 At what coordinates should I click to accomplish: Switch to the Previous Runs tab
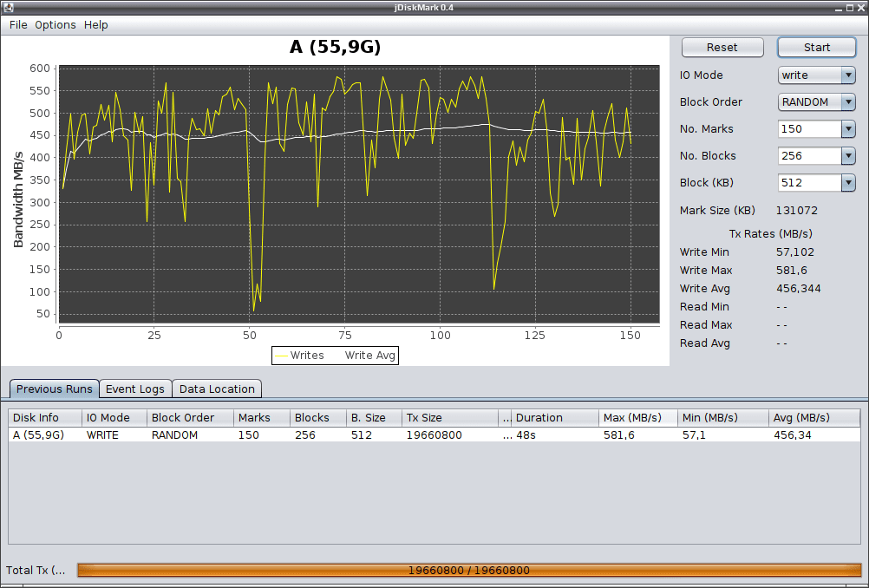coord(55,389)
